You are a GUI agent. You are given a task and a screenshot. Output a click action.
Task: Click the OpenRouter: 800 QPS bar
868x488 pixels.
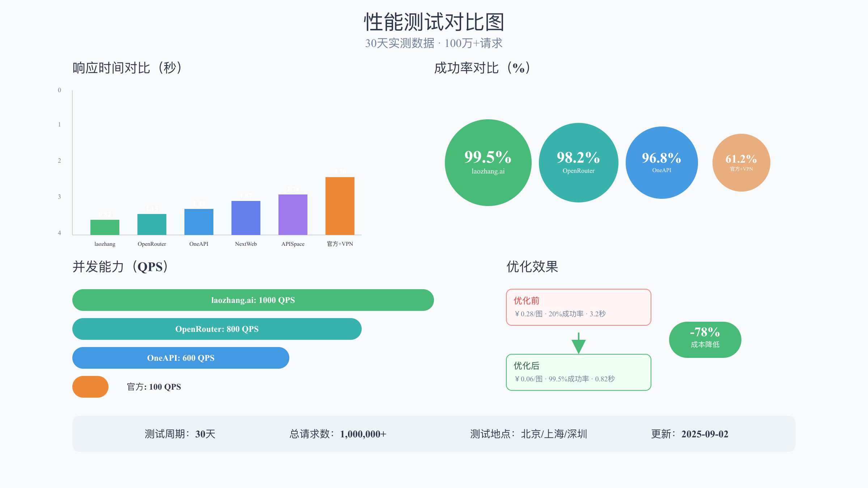click(x=217, y=329)
